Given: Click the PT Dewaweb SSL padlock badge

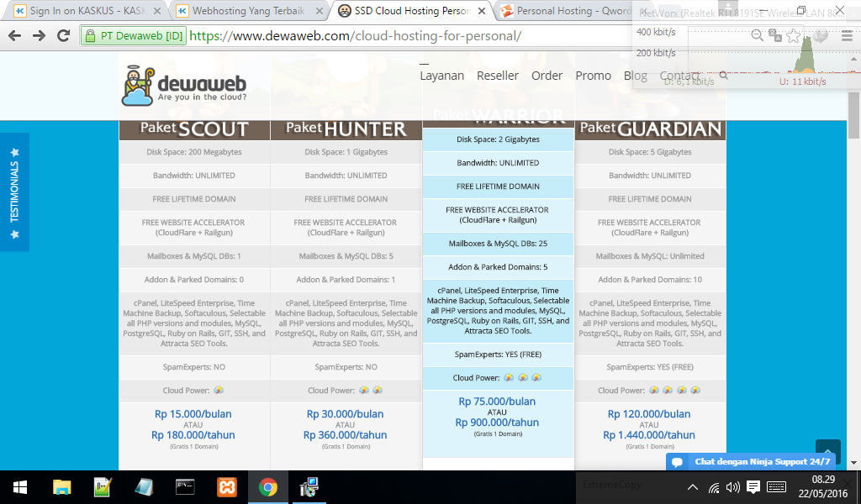Looking at the screenshot, I should pos(134,36).
